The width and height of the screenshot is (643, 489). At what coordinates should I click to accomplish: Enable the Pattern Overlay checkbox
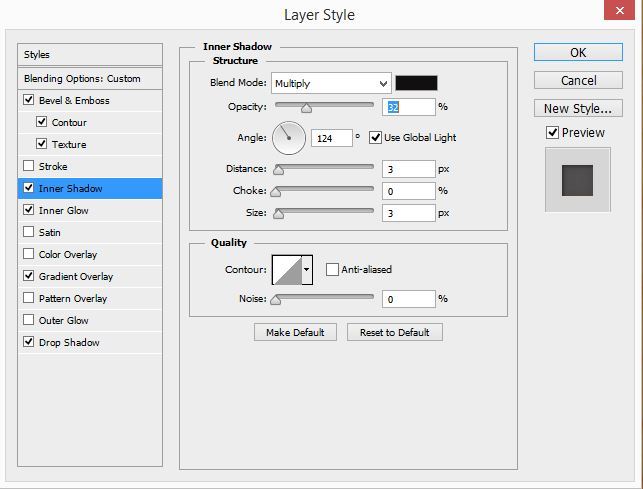click(28, 298)
